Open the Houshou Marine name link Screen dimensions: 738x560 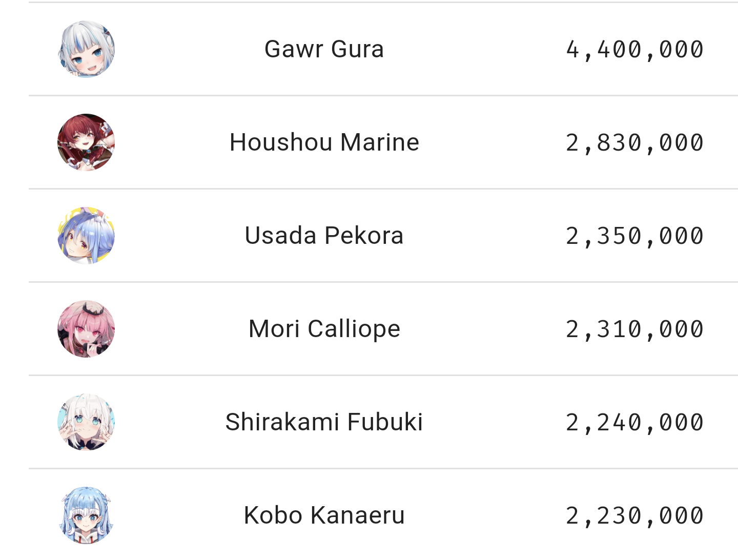click(324, 142)
